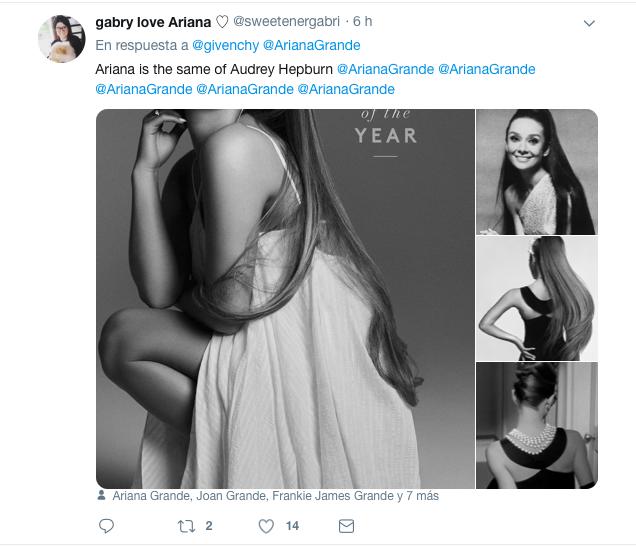
Task: Open the bottom-right pearl necklace photo
Action: pyautogui.click(x=536, y=426)
